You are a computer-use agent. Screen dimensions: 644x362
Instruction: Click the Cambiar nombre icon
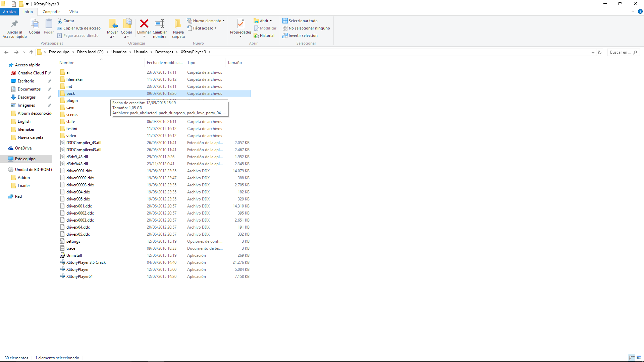pos(160,23)
